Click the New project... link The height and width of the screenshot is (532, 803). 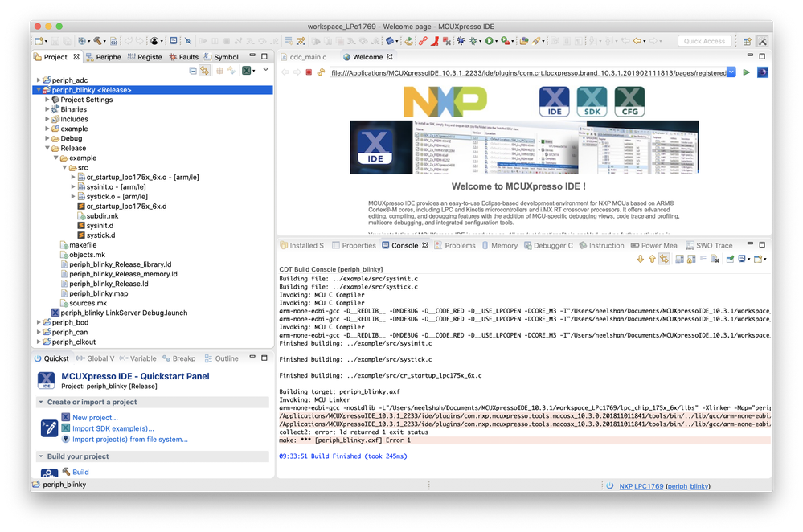pyautogui.click(x=96, y=418)
